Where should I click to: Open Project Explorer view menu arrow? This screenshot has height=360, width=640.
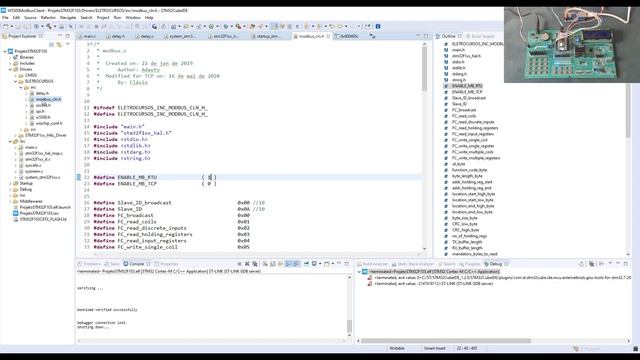[68, 44]
